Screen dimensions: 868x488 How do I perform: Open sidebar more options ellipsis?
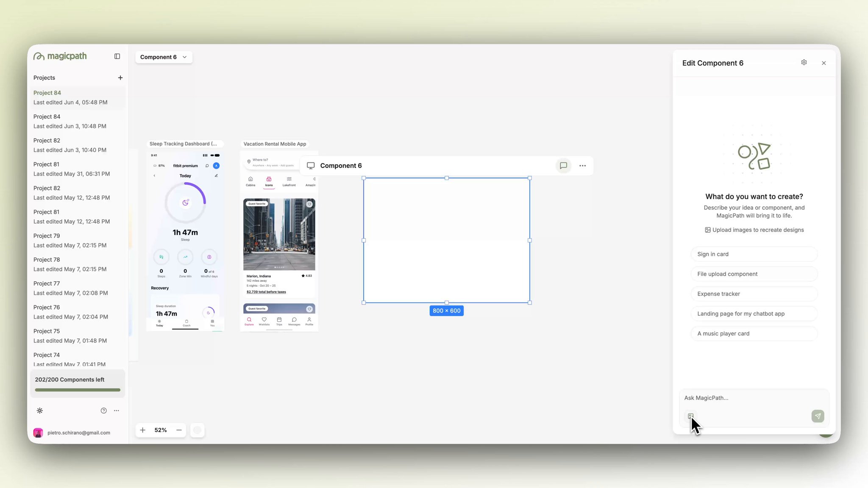point(117,410)
